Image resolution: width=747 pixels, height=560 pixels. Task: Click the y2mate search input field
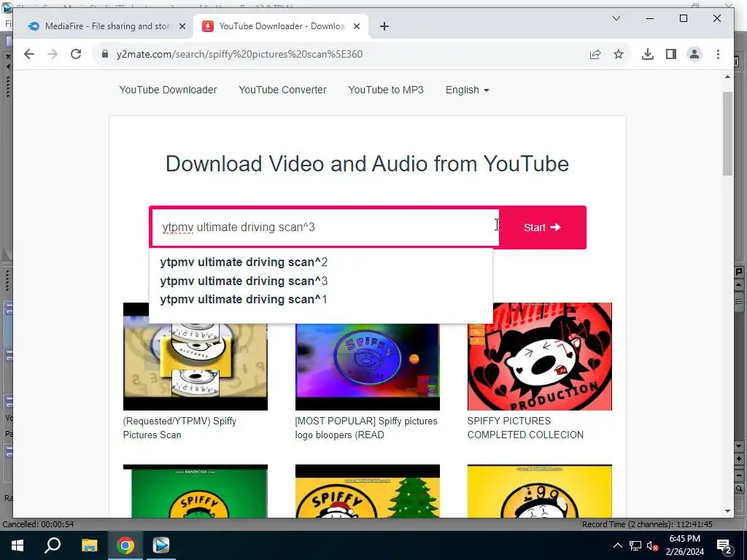tap(325, 227)
